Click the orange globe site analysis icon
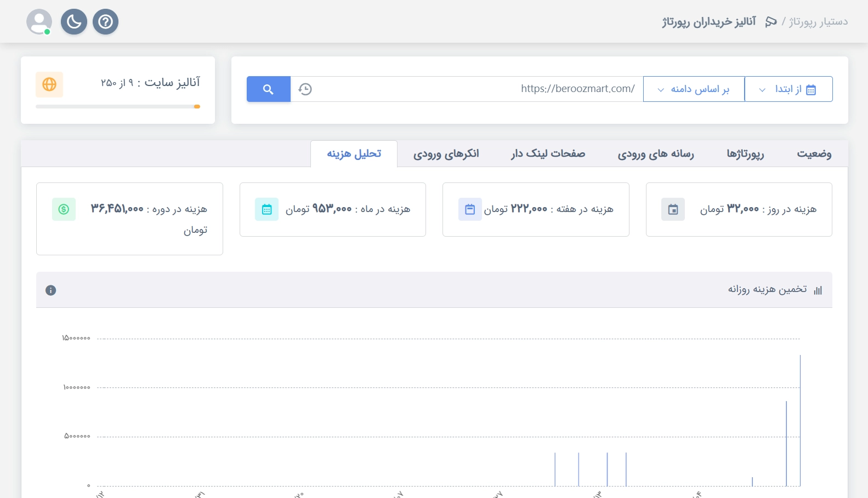Viewport: 868px width, 498px height. pyautogui.click(x=49, y=84)
